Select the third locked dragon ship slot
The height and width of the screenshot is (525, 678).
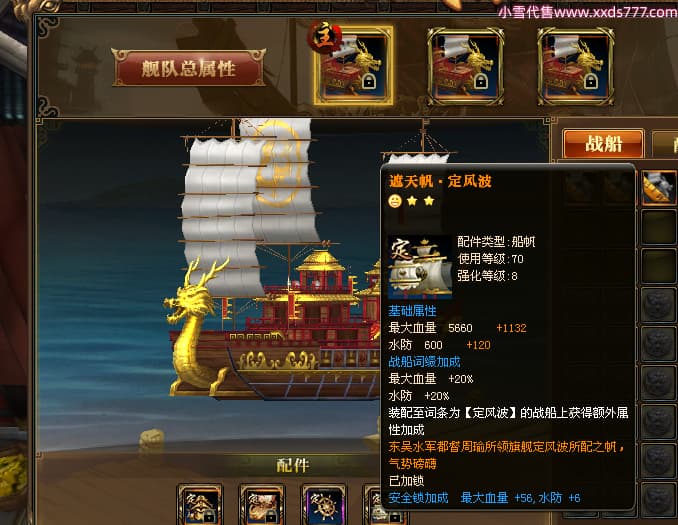tap(576, 67)
